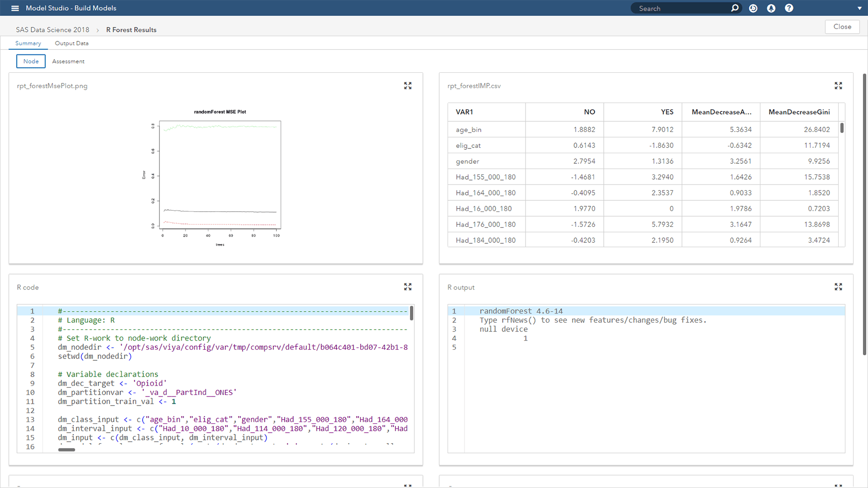Image resolution: width=868 pixels, height=488 pixels.
Task: Maximize the rpt_forestIMP.csv panel
Action: (838, 86)
